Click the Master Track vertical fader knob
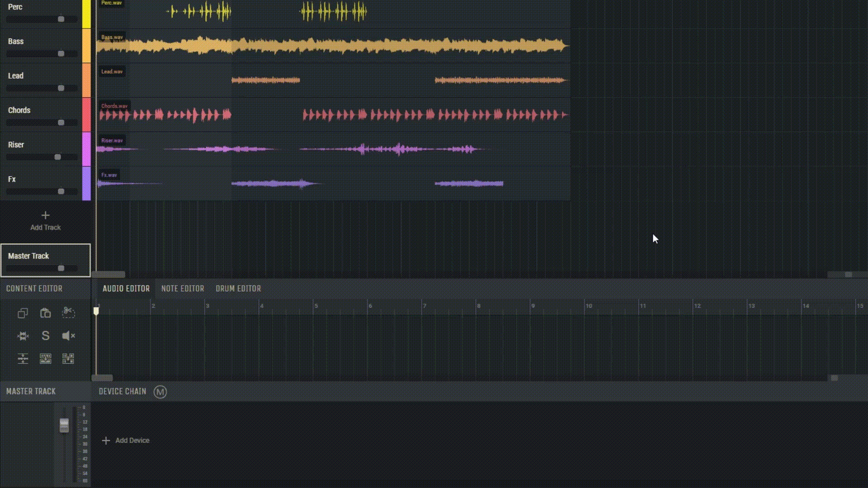The height and width of the screenshot is (488, 868). click(64, 425)
